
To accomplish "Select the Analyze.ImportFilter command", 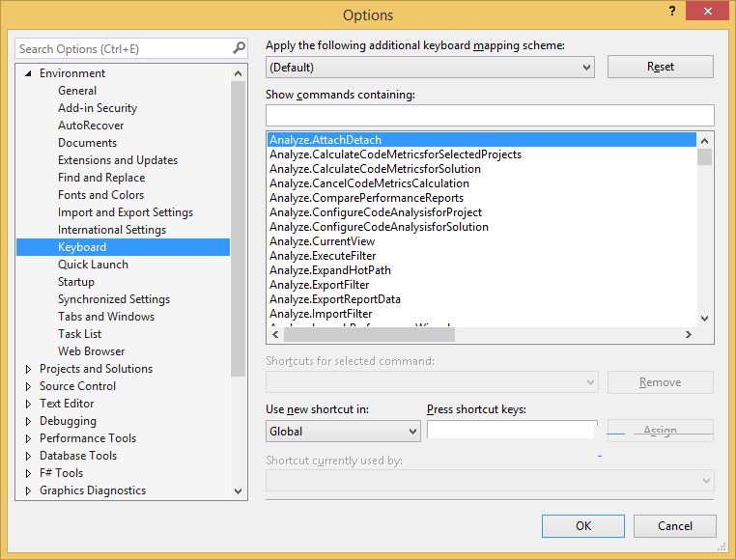I will tap(321, 315).
